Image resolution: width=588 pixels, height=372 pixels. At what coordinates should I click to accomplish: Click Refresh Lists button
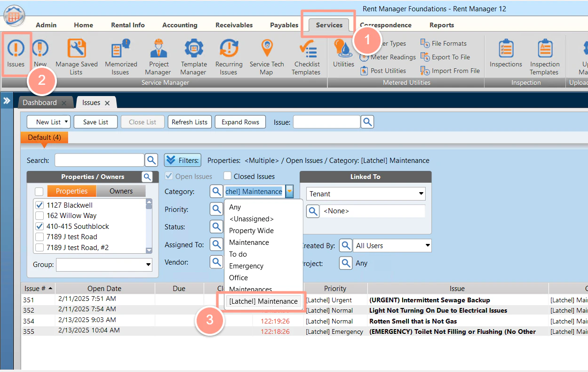click(189, 122)
